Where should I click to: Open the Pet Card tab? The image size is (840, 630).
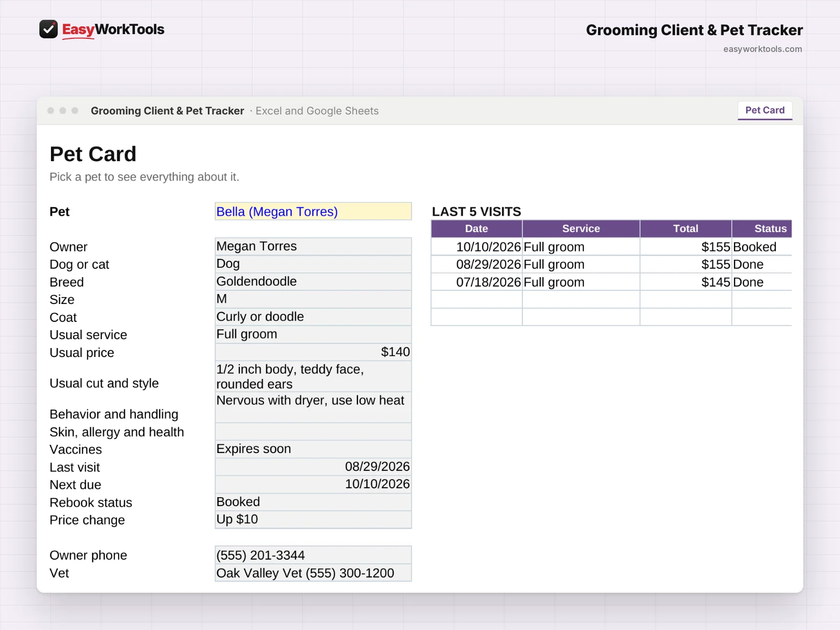[x=765, y=110]
